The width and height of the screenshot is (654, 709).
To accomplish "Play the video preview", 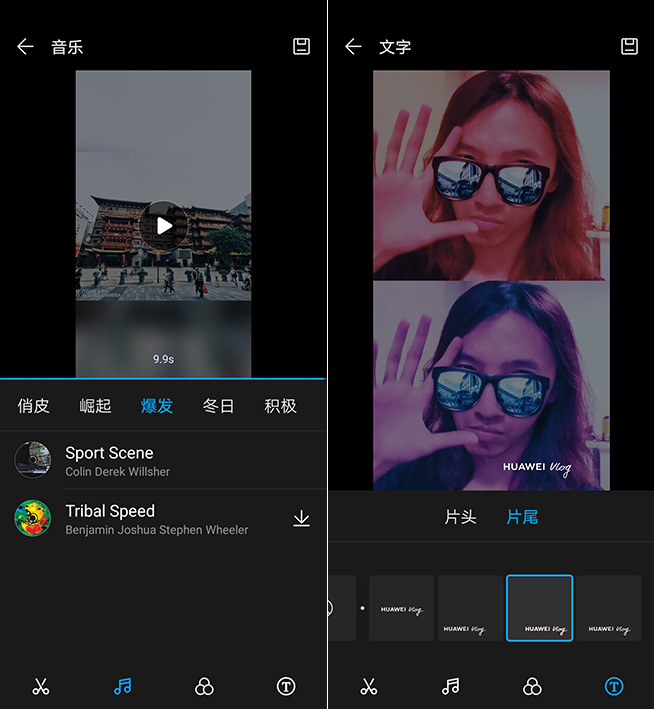I will (163, 225).
